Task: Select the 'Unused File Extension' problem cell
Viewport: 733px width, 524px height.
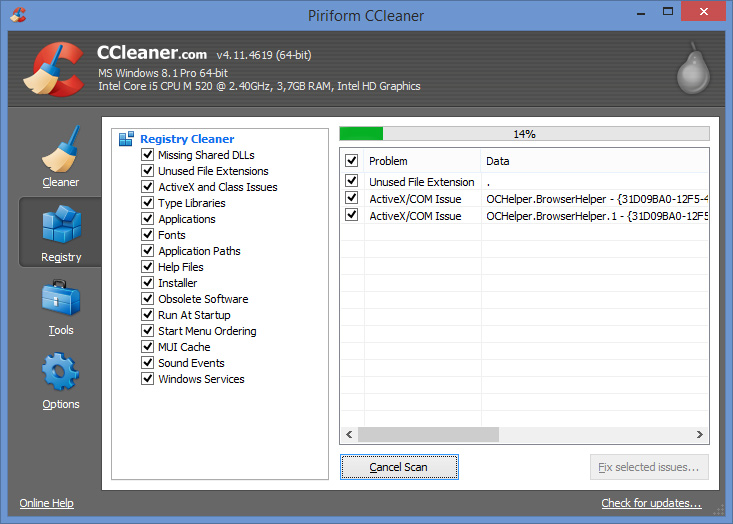Action: click(422, 182)
